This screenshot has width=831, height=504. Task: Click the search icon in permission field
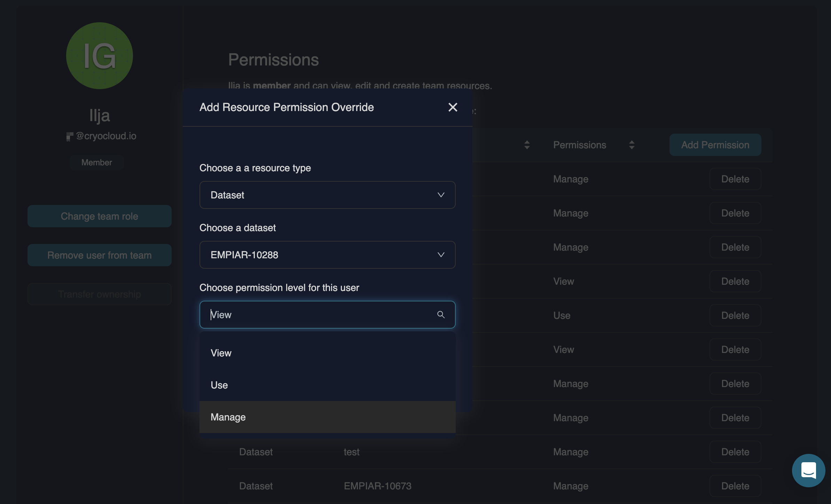[x=441, y=315]
